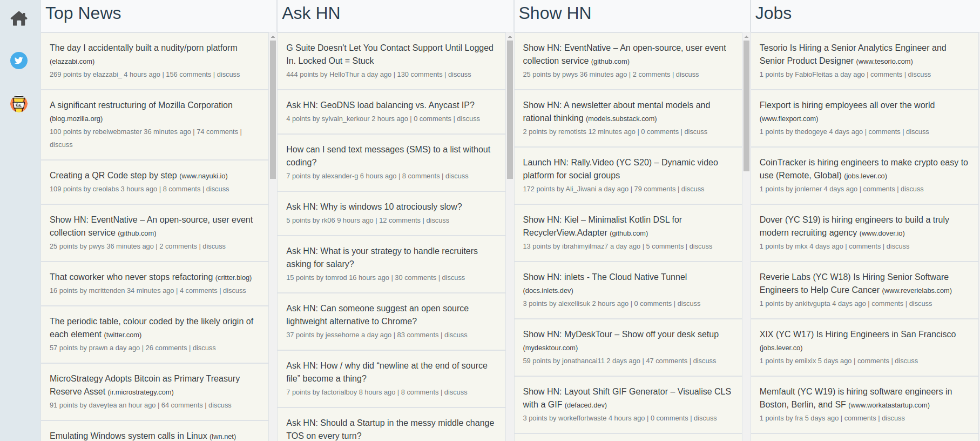980x441 pixels.
Task: Open 'Show HN: Kiel – Minimalist Kotlin DSL' post
Action: pyautogui.click(x=602, y=226)
